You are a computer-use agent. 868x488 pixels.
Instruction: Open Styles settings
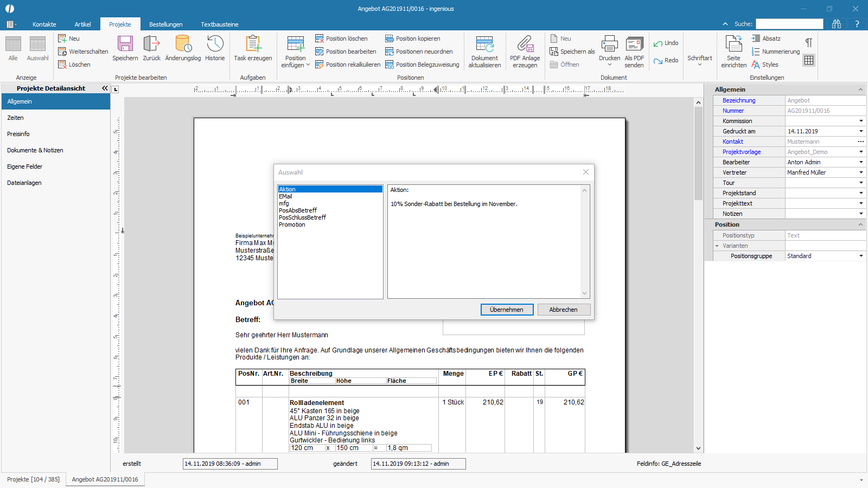click(764, 65)
